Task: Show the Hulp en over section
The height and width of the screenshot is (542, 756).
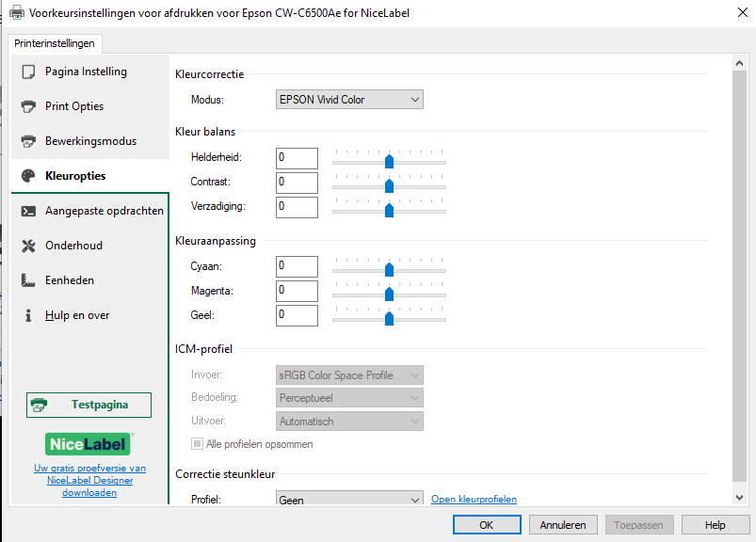Action: point(90,315)
